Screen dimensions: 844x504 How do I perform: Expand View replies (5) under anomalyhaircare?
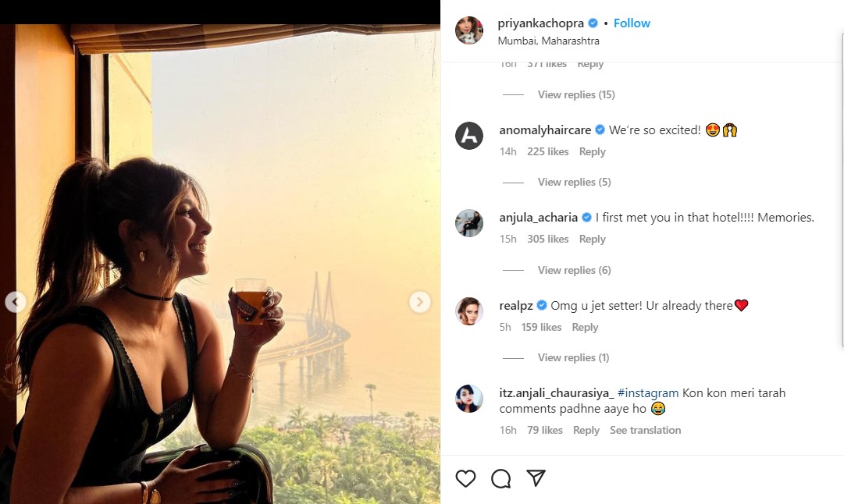[574, 182]
